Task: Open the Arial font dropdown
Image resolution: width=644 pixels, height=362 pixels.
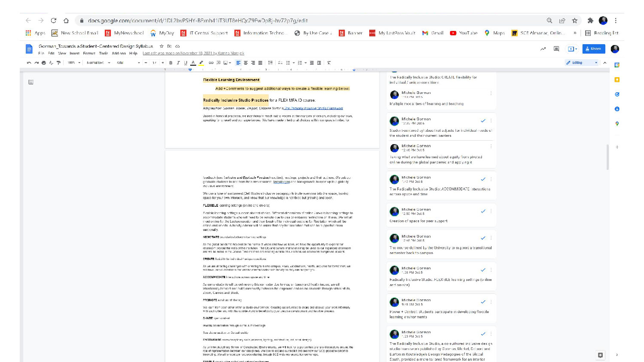Action: (x=128, y=63)
